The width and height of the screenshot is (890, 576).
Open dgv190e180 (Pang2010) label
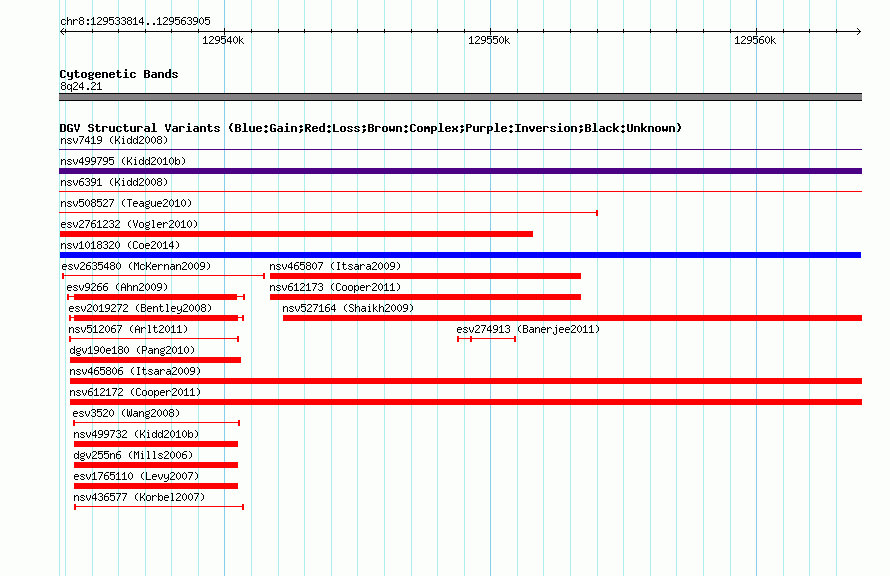tap(132, 350)
